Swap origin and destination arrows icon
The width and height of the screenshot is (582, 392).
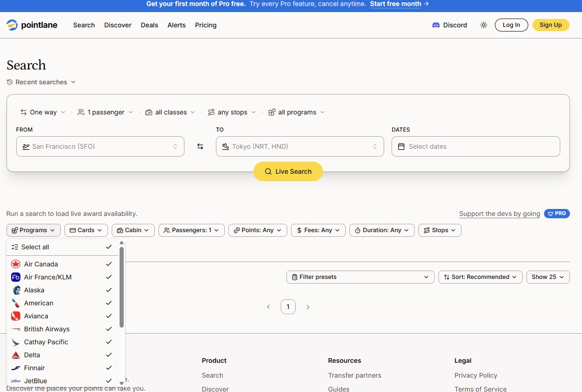200,146
